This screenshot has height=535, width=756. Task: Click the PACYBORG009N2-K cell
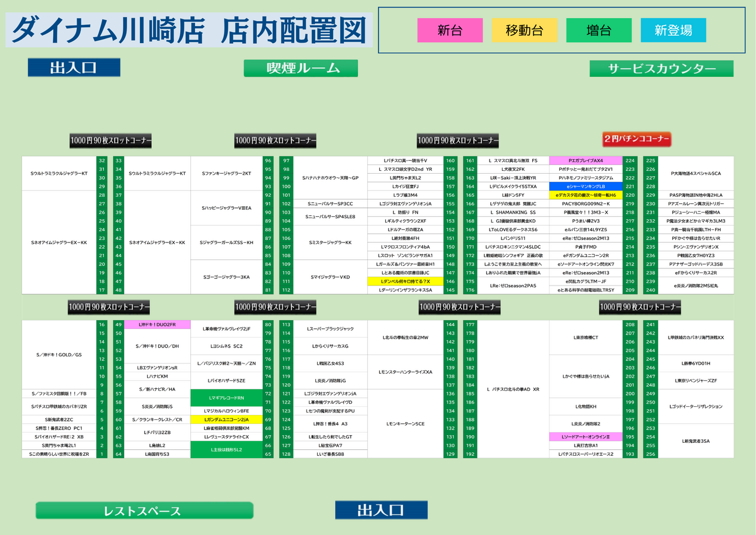(x=586, y=203)
